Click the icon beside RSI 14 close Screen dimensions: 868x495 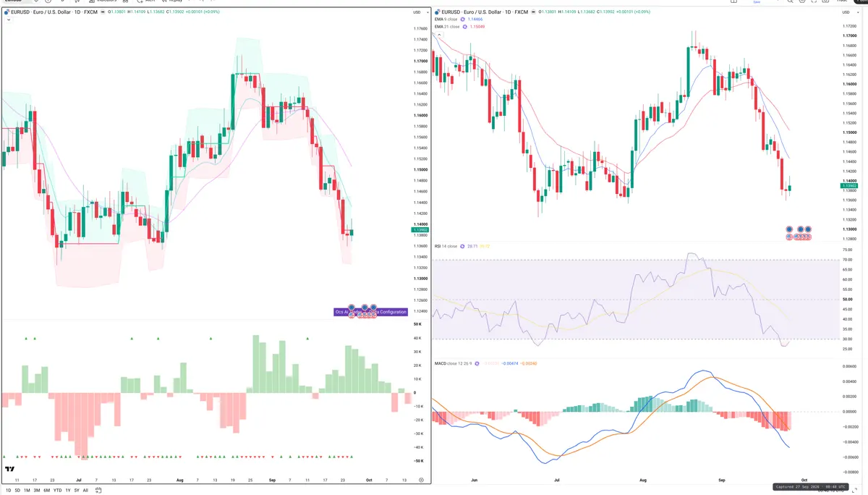(x=464, y=246)
